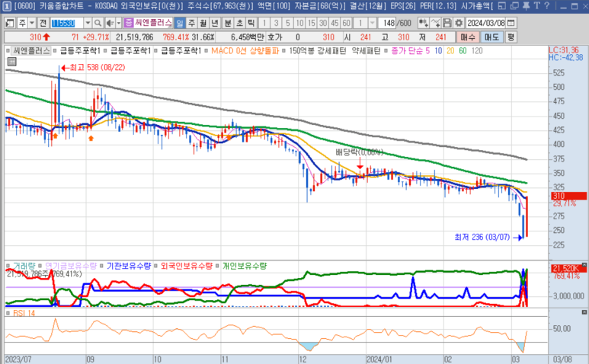Select the second 초 period button

(x=240, y=23)
